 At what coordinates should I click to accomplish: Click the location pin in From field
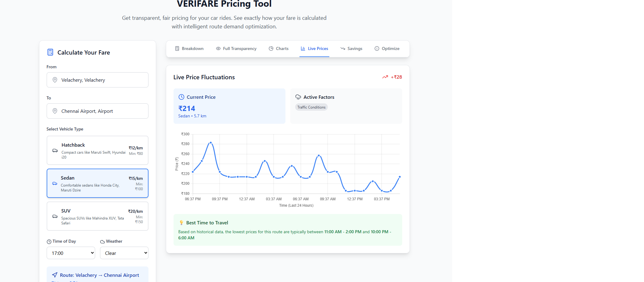tap(55, 80)
